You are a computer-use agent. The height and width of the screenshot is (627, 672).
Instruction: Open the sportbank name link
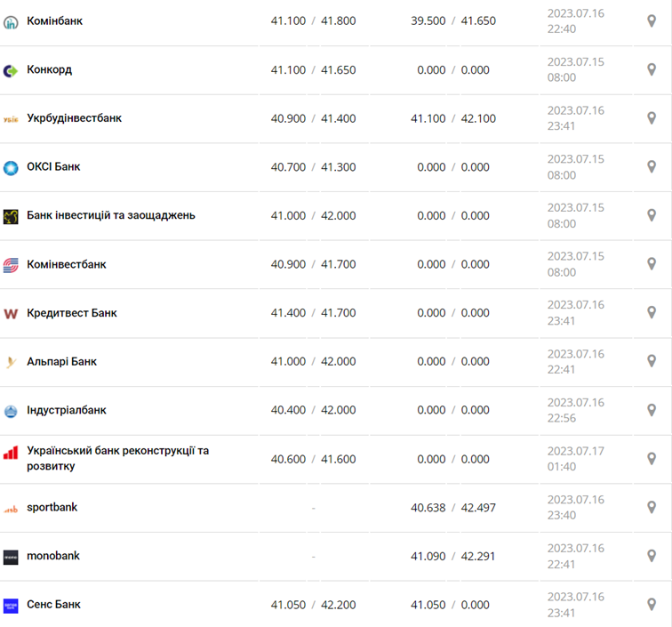tap(52, 507)
